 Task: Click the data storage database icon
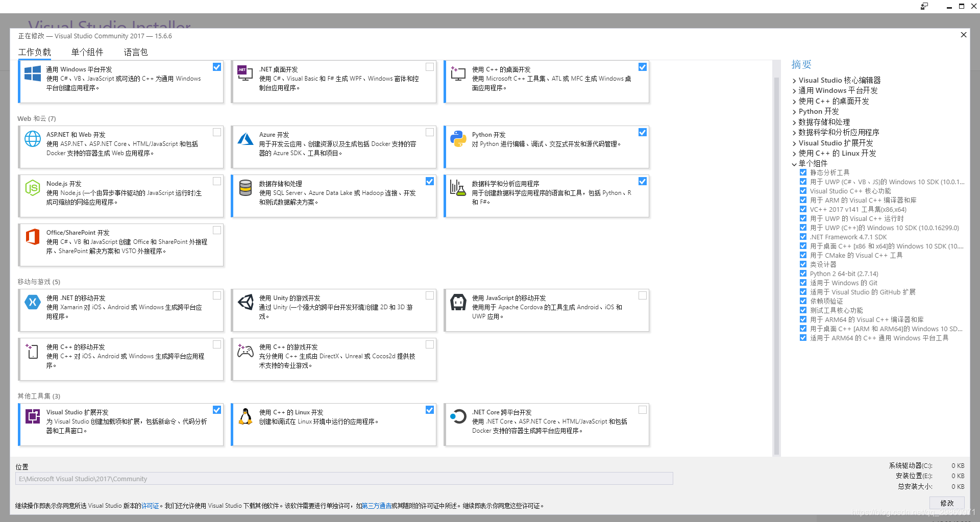coord(246,188)
